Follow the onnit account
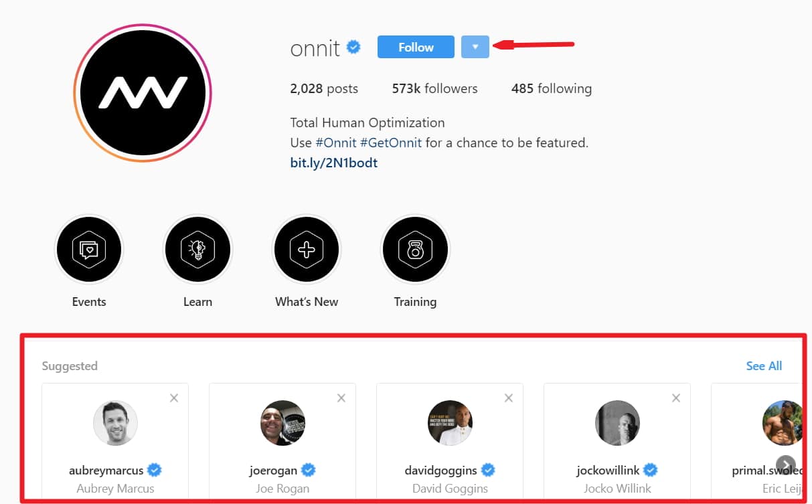The height and width of the screenshot is (504, 812). [x=416, y=47]
